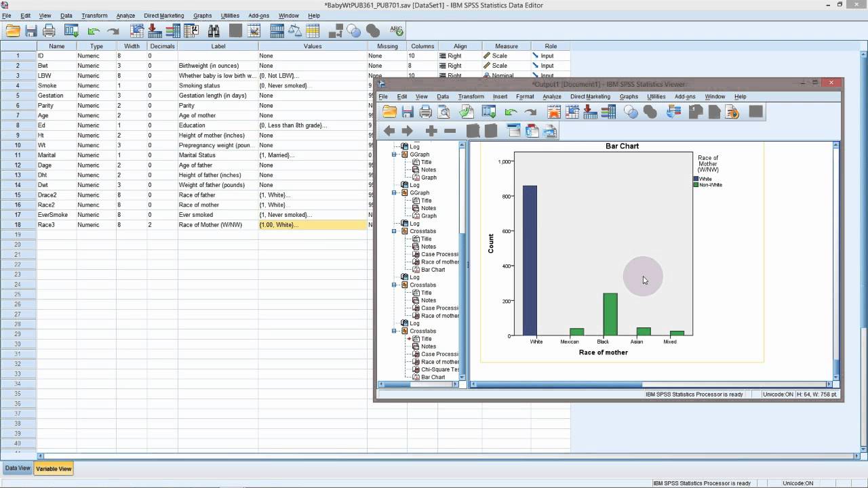Click Insert Title icon in Viewer toolbar
The image size is (868, 488).
[x=532, y=131]
